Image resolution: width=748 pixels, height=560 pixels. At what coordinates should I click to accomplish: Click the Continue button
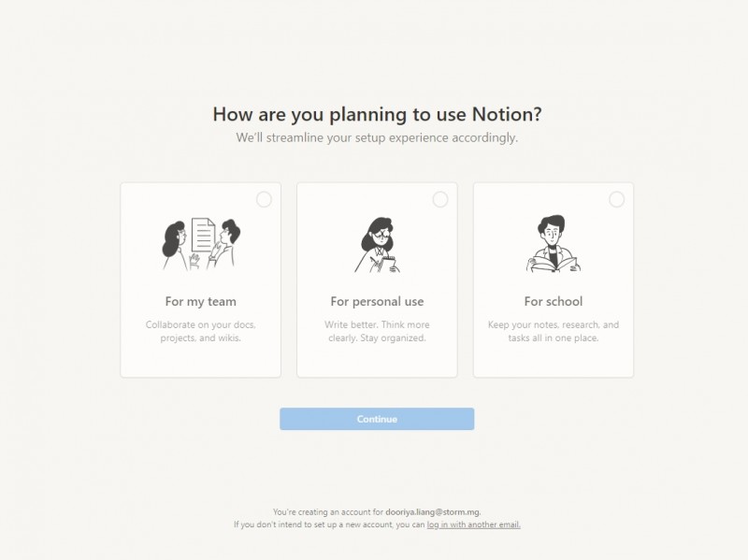pyautogui.click(x=377, y=419)
